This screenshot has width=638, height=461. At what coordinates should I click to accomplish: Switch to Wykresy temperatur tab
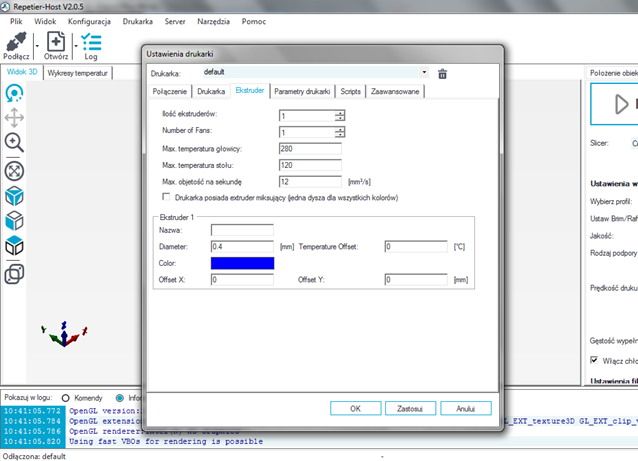(77, 73)
